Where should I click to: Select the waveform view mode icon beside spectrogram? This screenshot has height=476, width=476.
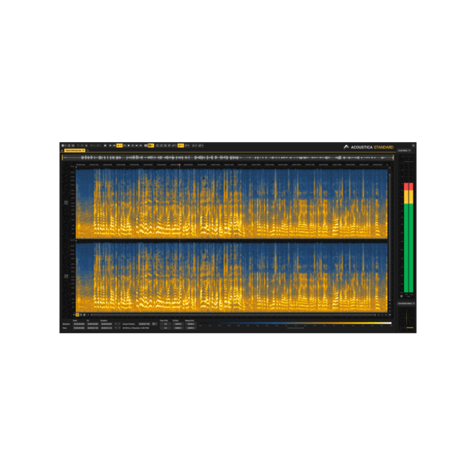[145, 146]
